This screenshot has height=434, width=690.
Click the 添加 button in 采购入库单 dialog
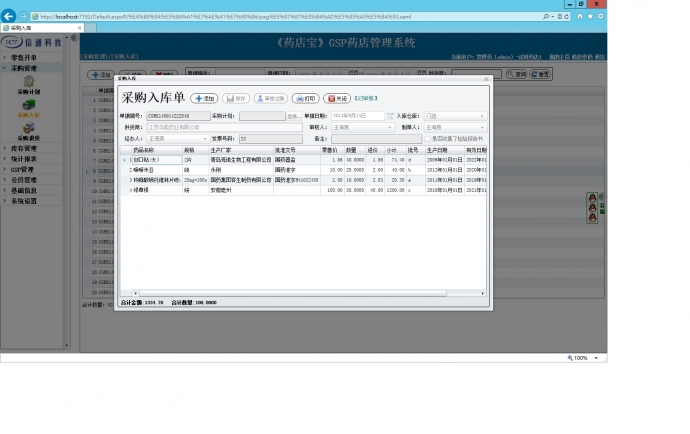[204, 99]
